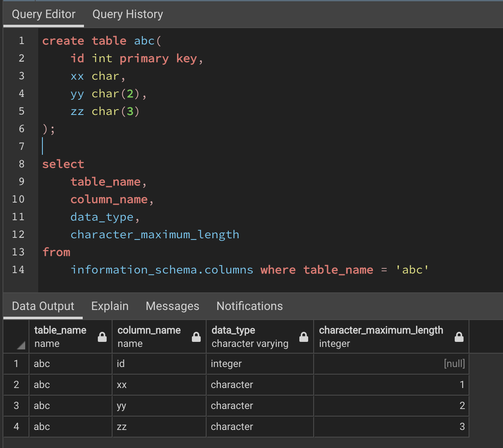Select row 1 by its row number
Screen dimensions: 503x448
[x=16, y=364]
